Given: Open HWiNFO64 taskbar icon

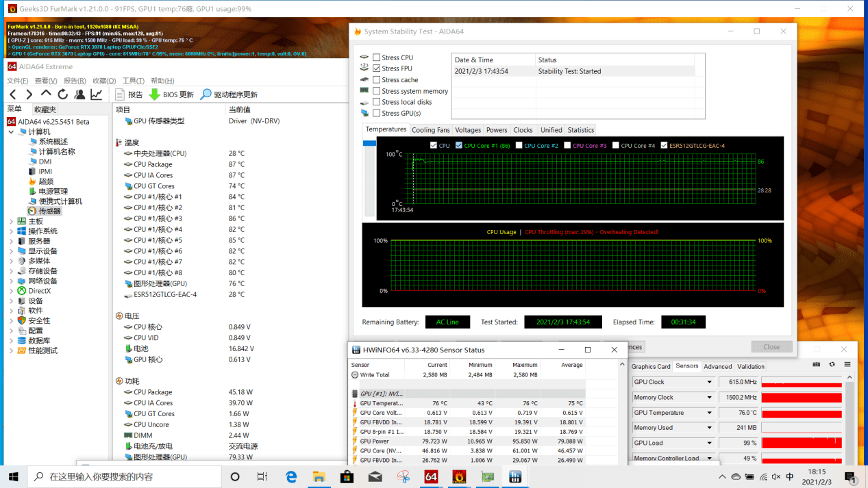Looking at the screenshot, I should click(x=515, y=476).
